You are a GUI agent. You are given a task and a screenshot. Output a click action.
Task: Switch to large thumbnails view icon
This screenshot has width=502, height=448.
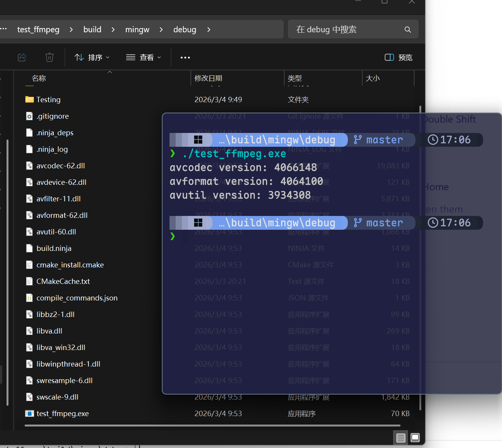coord(415,438)
